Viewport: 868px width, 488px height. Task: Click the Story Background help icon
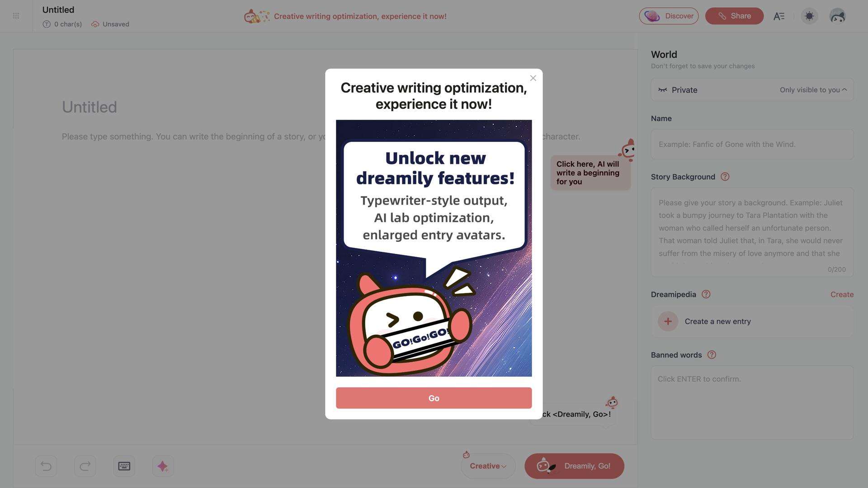pyautogui.click(x=725, y=177)
